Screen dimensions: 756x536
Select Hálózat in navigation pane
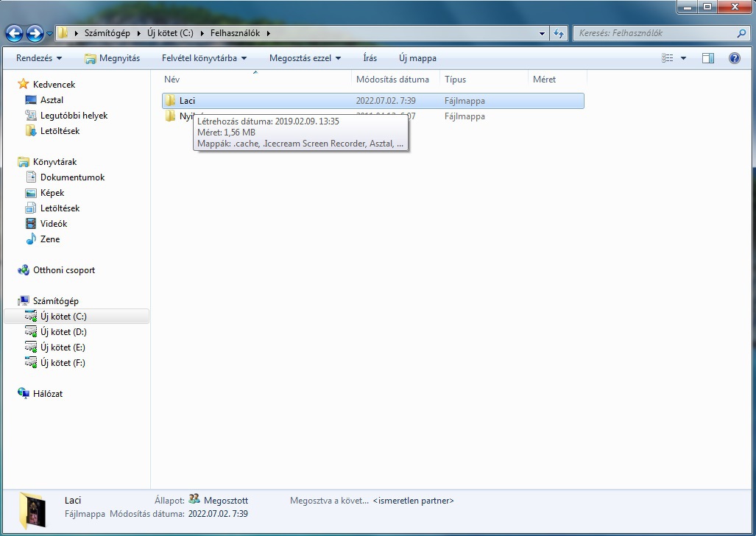(48, 394)
